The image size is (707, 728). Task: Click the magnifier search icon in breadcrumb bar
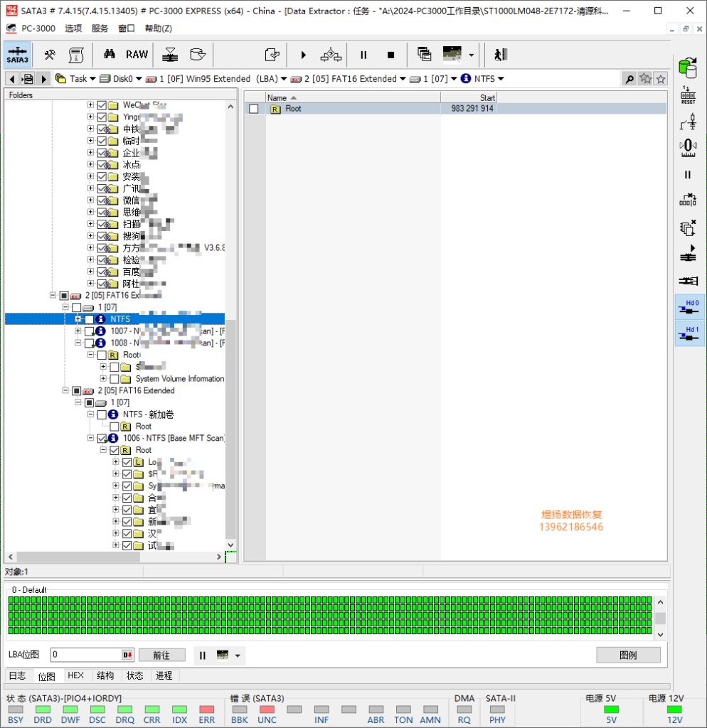(629, 79)
